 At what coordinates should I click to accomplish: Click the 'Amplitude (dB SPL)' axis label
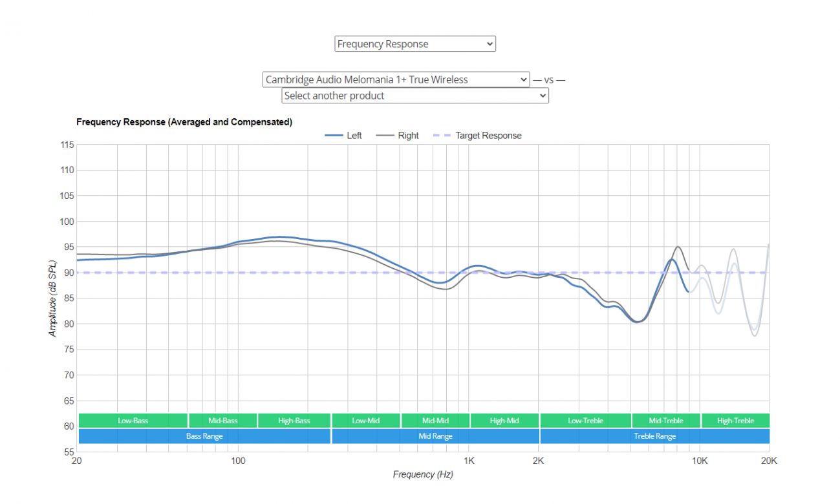[x=52, y=298]
